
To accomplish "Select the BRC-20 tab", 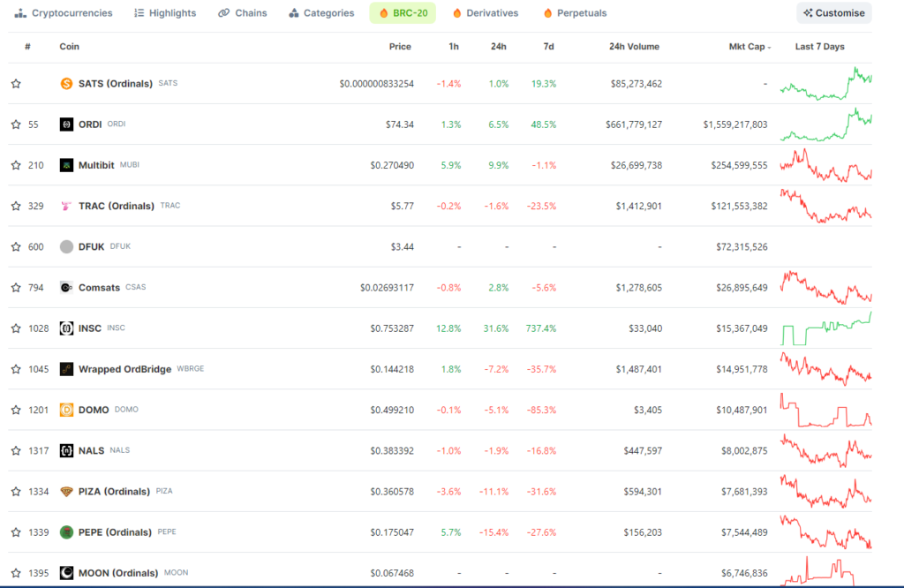I will [403, 12].
